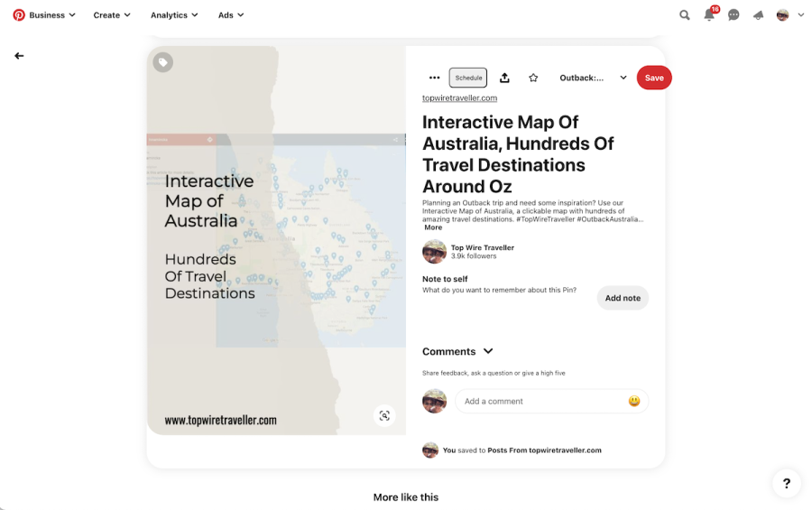Image resolution: width=812 pixels, height=510 pixels.
Task: Expand description with More link
Action: click(x=433, y=227)
